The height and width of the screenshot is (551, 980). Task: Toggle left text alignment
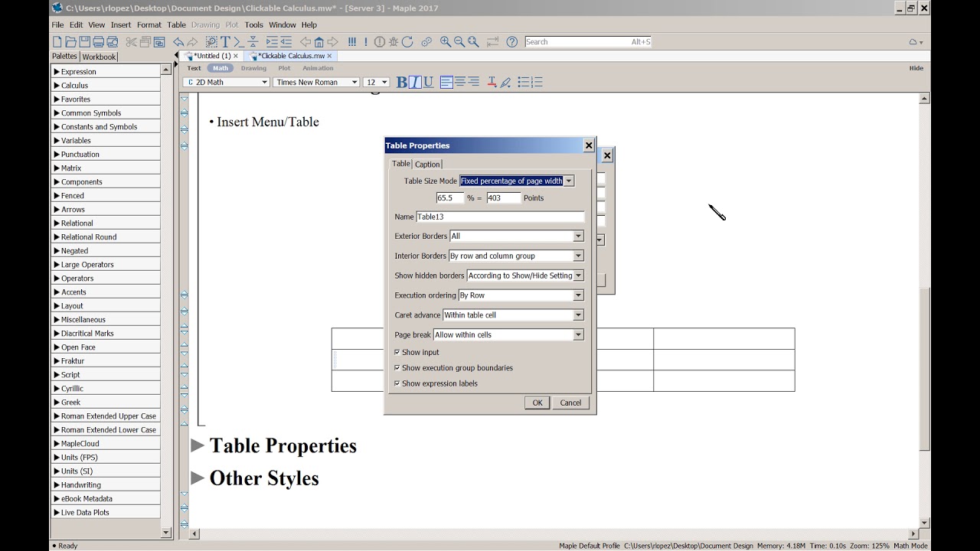[447, 82]
